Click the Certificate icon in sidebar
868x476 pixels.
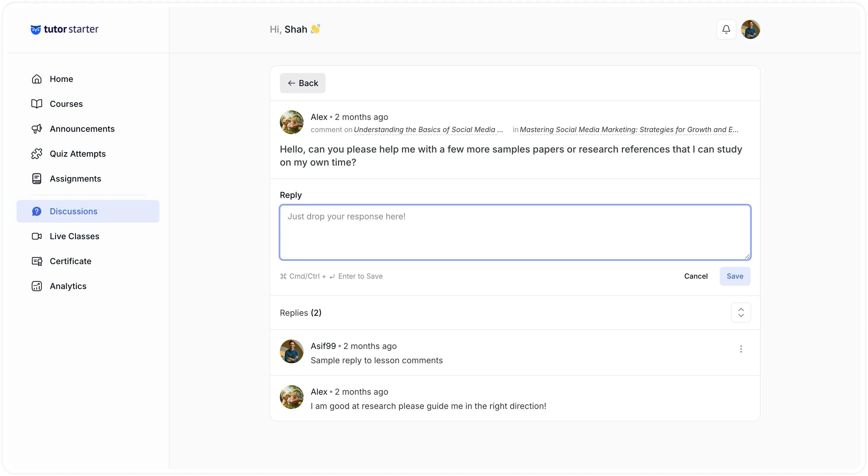click(37, 261)
